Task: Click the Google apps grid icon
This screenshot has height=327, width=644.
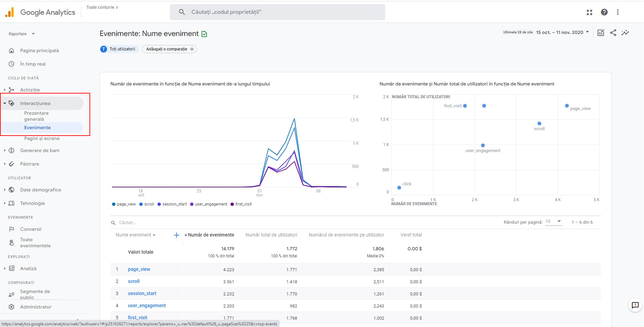Action: (x=589, y=12)
